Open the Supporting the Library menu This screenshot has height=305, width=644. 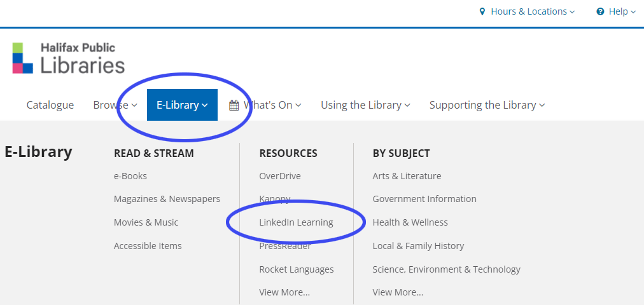[487, 105]
